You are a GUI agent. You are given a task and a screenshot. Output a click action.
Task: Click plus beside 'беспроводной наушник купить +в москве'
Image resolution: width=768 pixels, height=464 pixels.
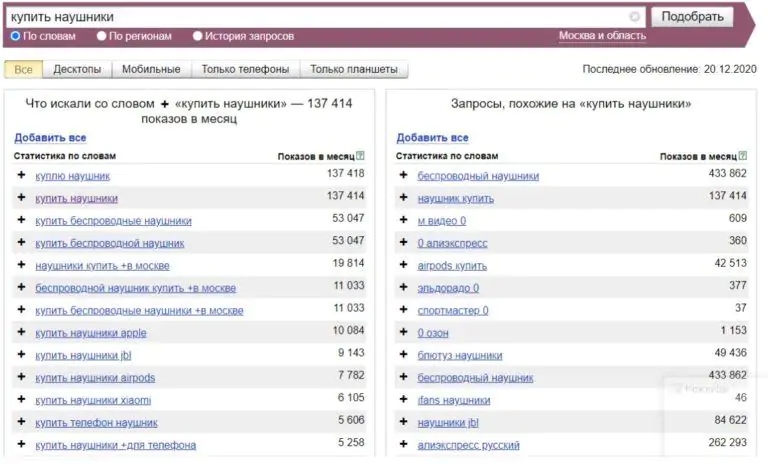pos(21,287)
